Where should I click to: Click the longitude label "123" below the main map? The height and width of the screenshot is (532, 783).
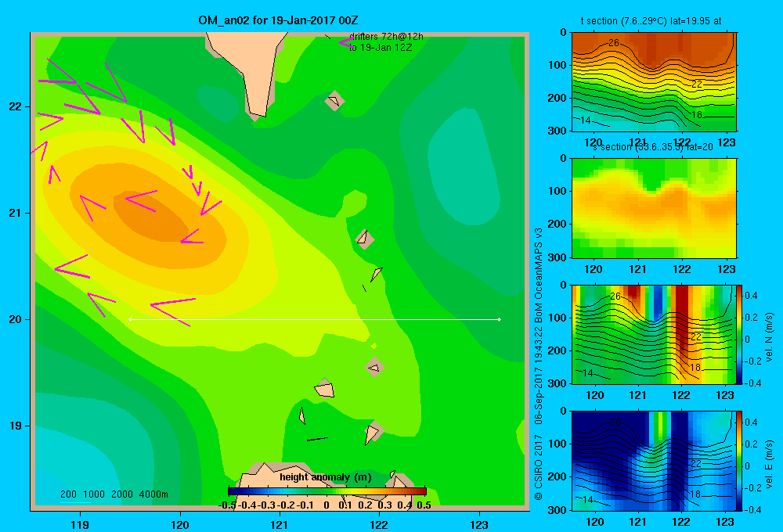click(479, 524)
